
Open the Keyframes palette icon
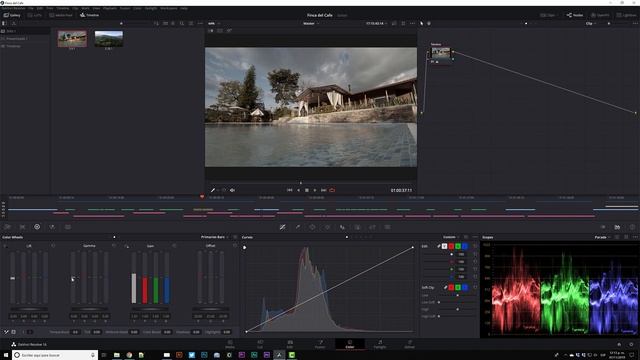pyautogui.click(x=602, y=227)
